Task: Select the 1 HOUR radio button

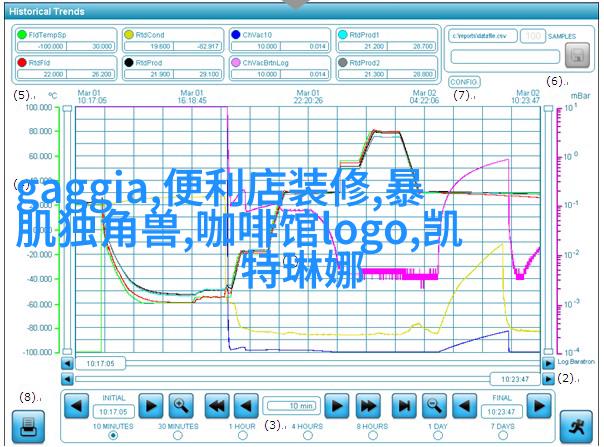Action: [243, 435]
